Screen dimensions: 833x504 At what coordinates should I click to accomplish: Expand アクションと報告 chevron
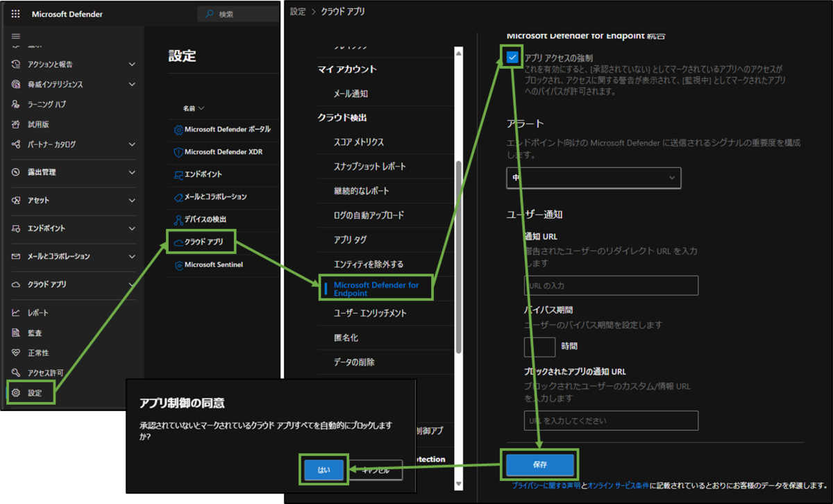132,64
